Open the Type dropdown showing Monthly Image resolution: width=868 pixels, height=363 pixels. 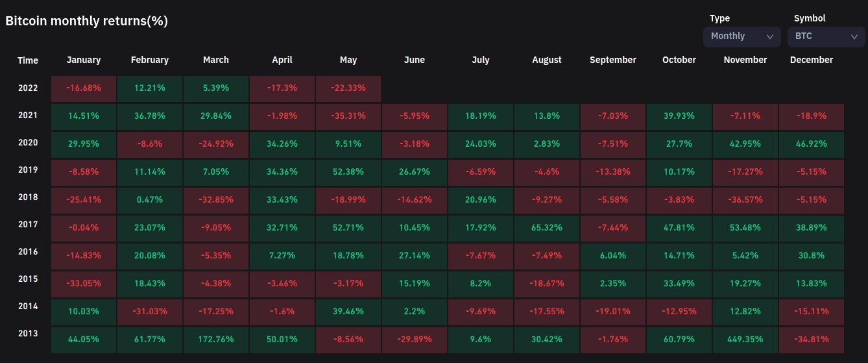pyautogui.click(x=741, y=36)
